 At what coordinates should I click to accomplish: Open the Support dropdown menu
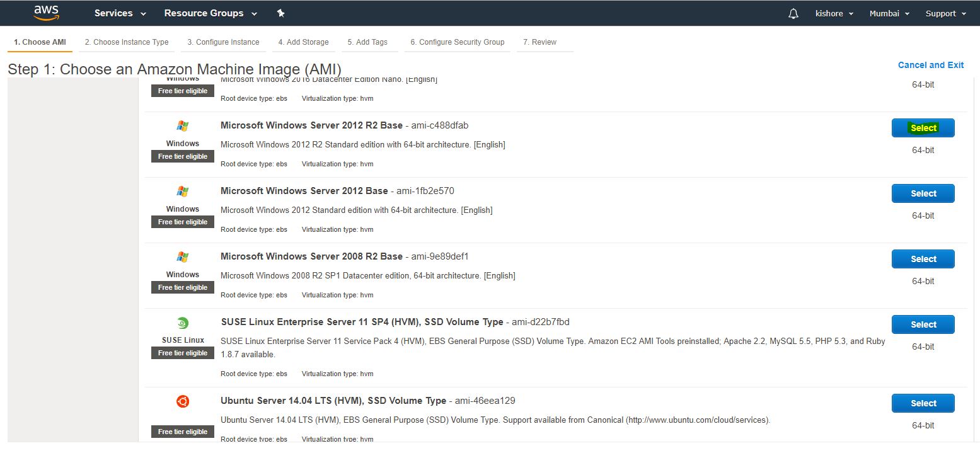945,13
